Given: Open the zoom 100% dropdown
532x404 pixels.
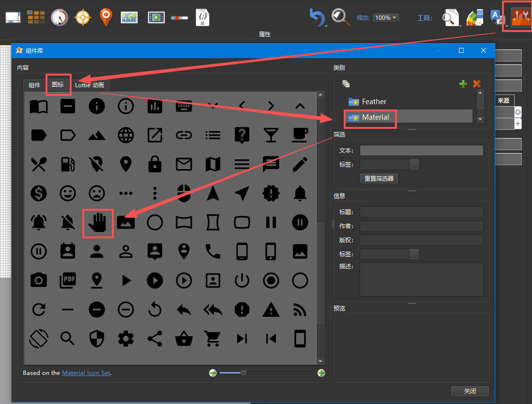Looking at the screenshot, I should [x=386, y=18].
